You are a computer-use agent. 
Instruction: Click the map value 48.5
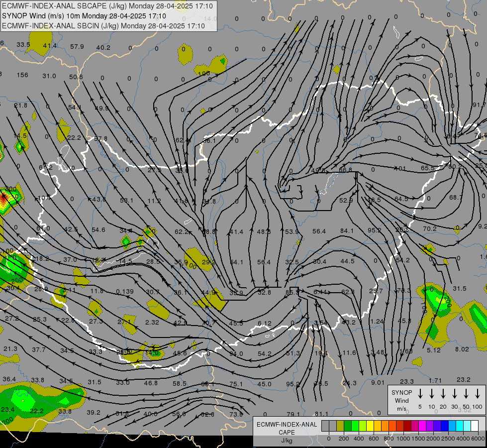[264, 231]
